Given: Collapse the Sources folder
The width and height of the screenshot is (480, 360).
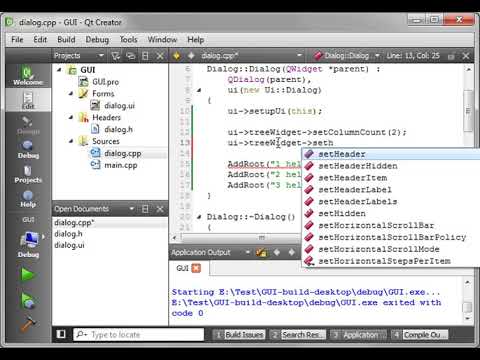Looking at the screenshot, I should [x=71, y=141].
